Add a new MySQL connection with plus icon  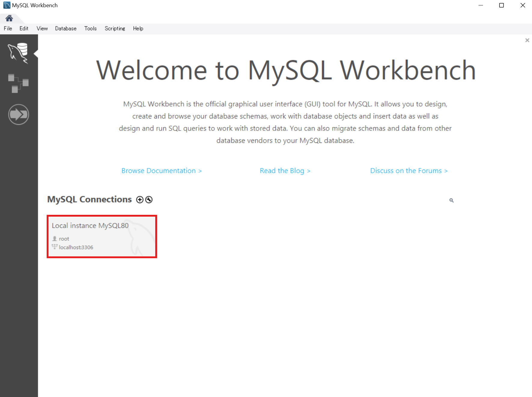click(140, 199)
